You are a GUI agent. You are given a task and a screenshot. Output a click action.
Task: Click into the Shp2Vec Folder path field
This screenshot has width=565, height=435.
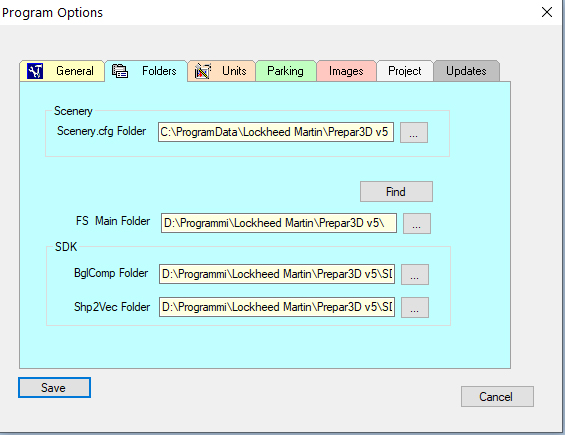point(277,307)
